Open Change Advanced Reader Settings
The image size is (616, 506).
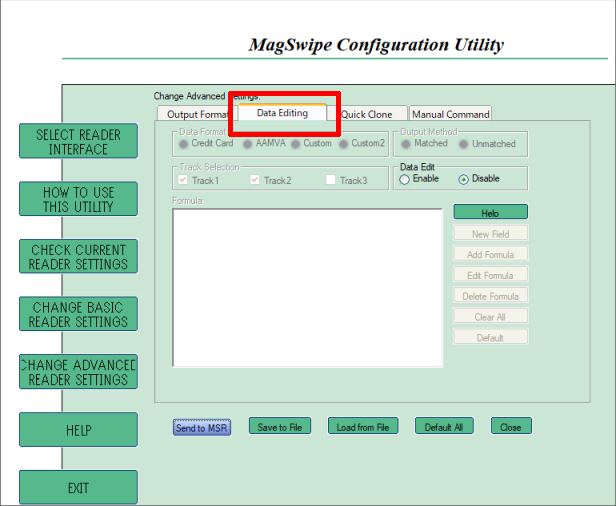click(x=78, y=372)
